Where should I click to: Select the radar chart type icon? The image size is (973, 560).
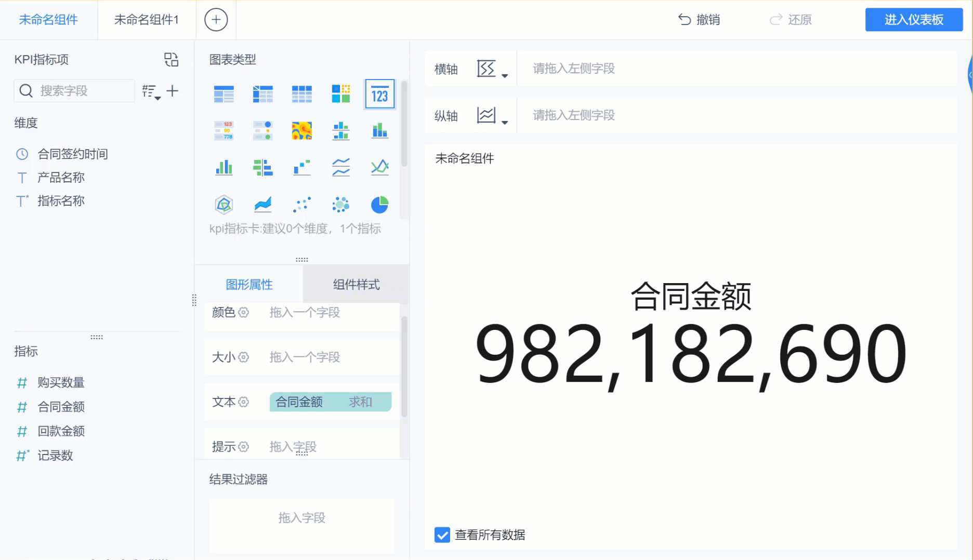click(223, 204)
